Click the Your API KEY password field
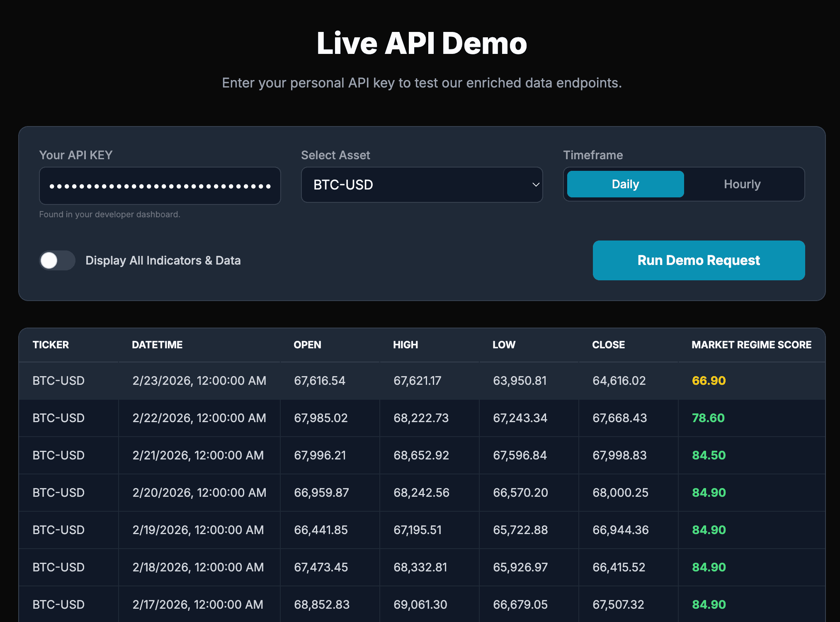840x622 pixels. (x=160, y=186)
